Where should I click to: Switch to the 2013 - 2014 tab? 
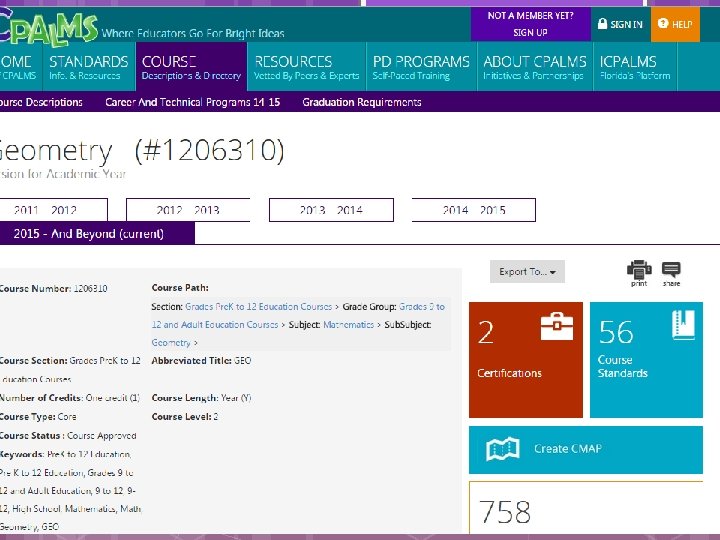pyautogui.click(x=331, y=210)
